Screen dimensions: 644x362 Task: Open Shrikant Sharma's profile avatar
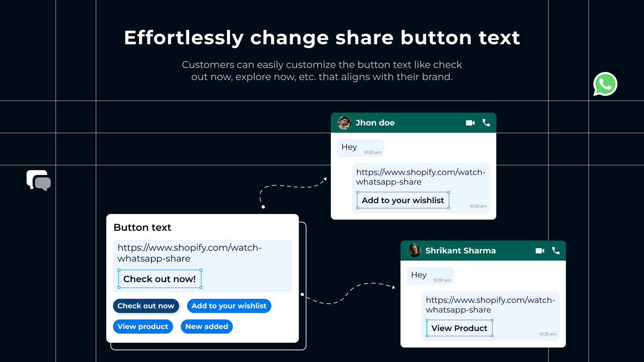(414, 251)
